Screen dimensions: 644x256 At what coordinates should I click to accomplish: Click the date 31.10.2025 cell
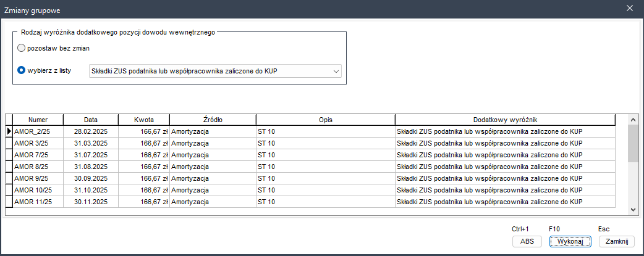tap(90, 190)
